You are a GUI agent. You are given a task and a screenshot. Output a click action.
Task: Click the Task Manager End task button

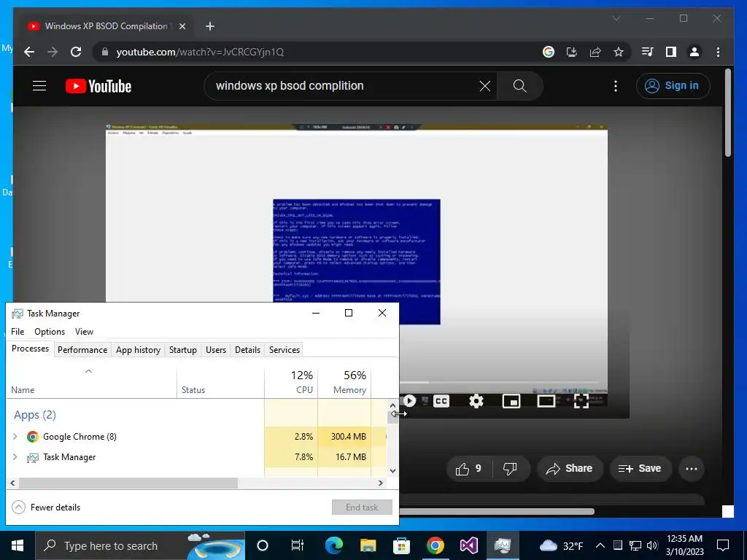coord(362,507)
